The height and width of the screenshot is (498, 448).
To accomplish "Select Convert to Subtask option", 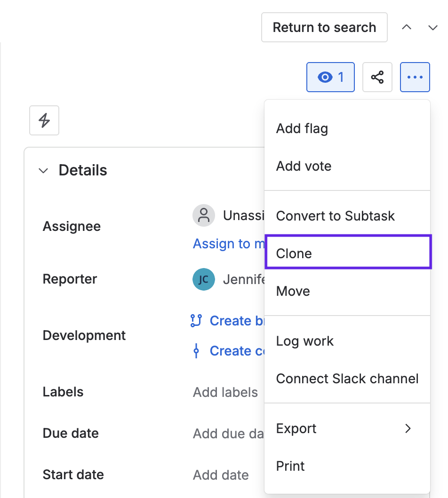I will pyautogui.click(x=335, y=216).
